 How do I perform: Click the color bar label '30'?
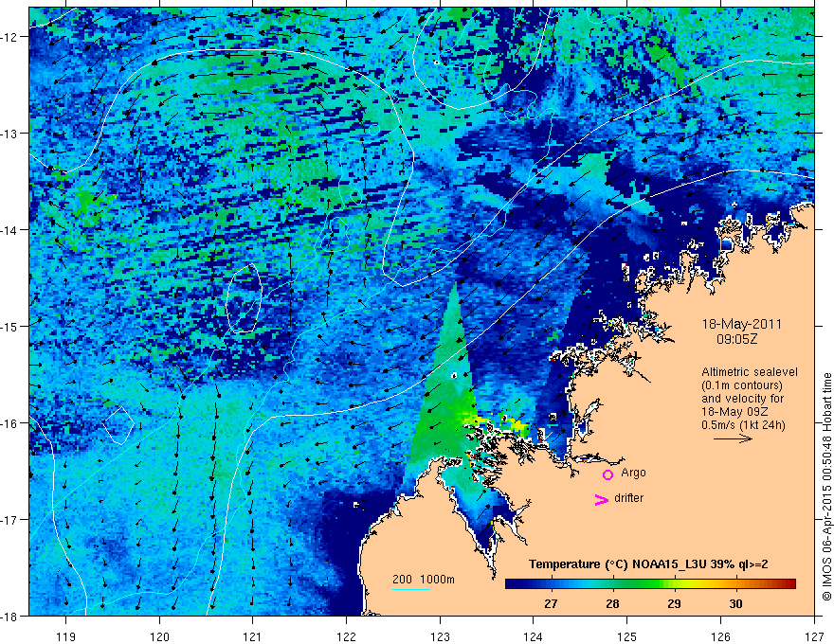(735, 604)
